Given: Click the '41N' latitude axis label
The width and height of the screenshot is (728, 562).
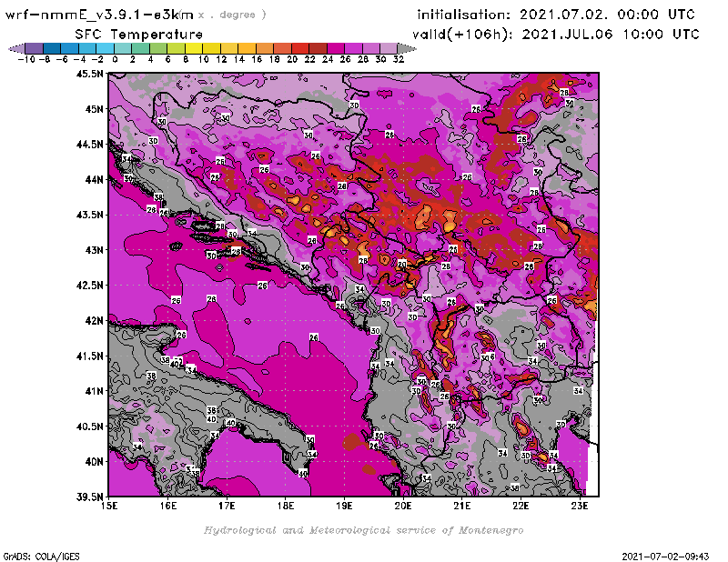Looking at the screenshot, I should point(94,391).
